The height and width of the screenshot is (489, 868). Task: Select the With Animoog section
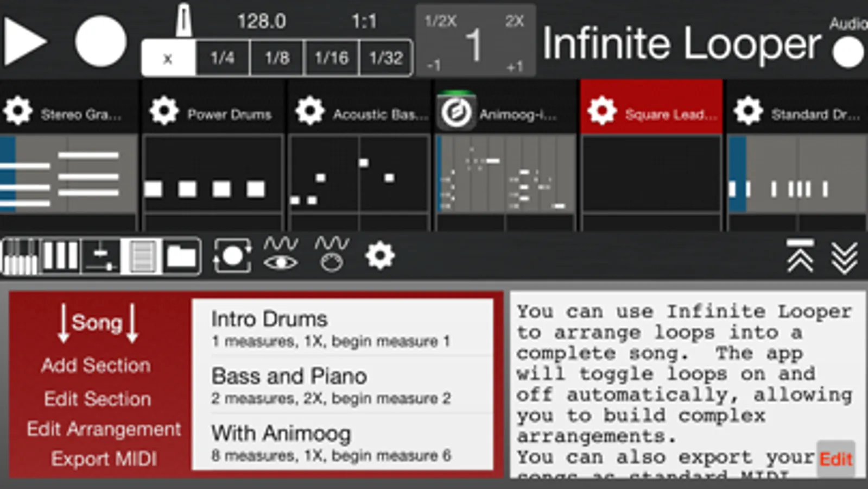(343, 442)
